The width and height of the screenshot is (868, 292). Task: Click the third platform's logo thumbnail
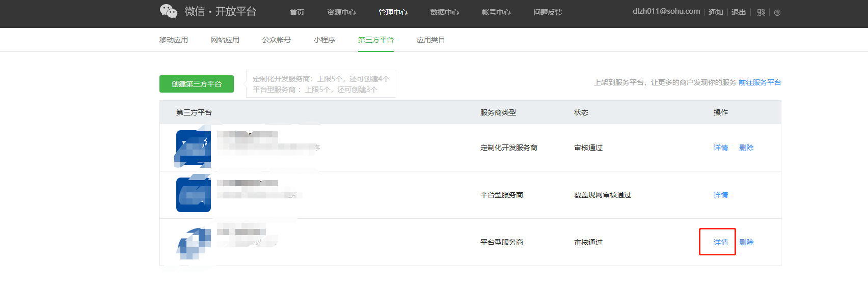pos(194,243)
